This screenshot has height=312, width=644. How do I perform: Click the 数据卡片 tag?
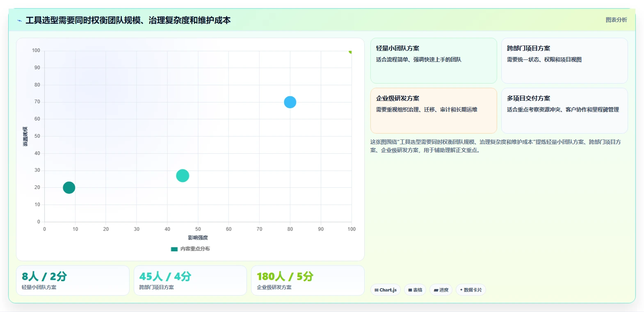click(x=471, y=290)
